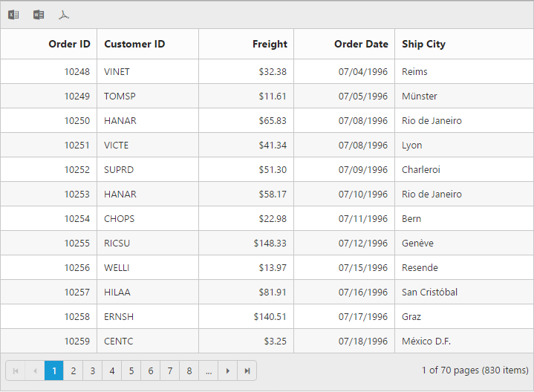This screenshot has height=392, width=534.
Task: Export grid to Word document
Action: pyautogui.click(x=39, y=15)
